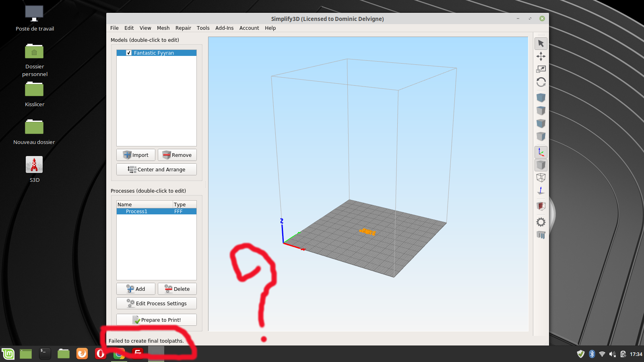Screen dimensions: 644x362
Task: Switch to the side view cube
Action: (541, 136)
